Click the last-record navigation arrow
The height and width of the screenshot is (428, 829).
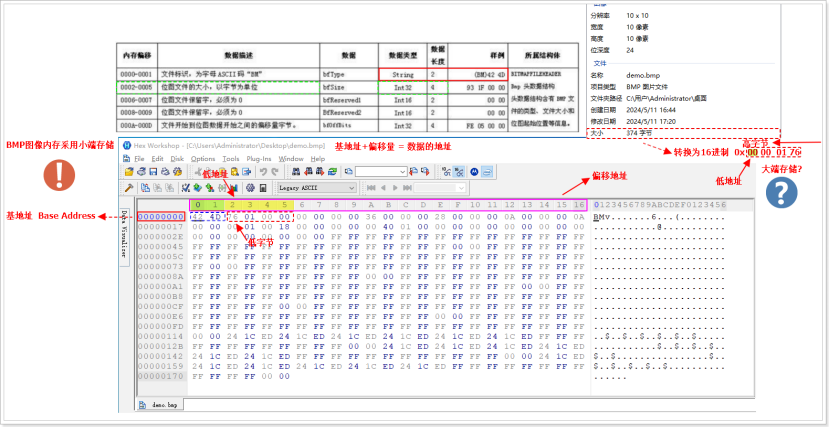[x=407, y=188]
